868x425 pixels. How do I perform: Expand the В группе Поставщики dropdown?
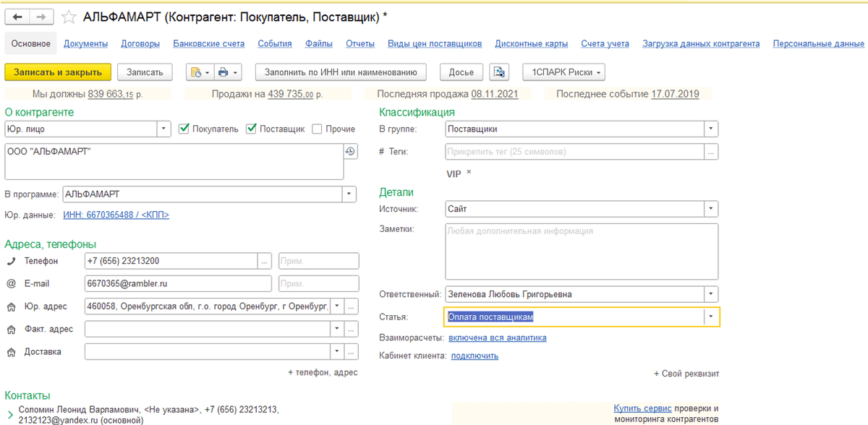click(x=712, y=129)
